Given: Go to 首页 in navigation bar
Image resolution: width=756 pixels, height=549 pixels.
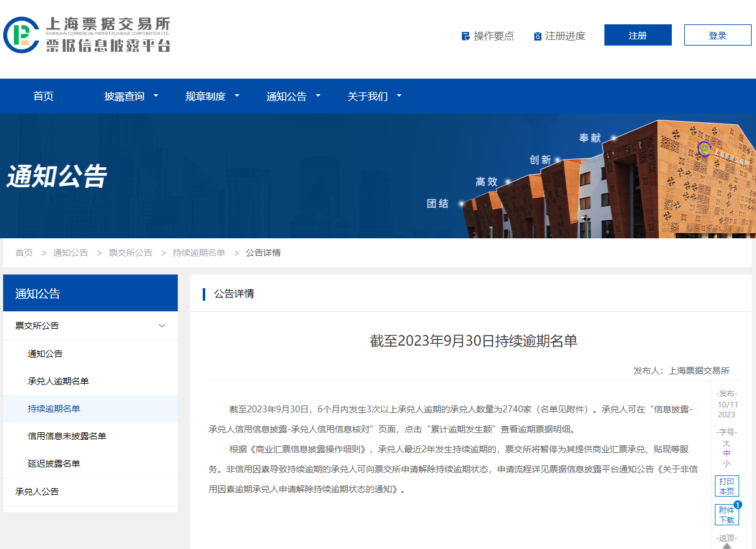Looking at the screenshot, I should tap(43, 96).
